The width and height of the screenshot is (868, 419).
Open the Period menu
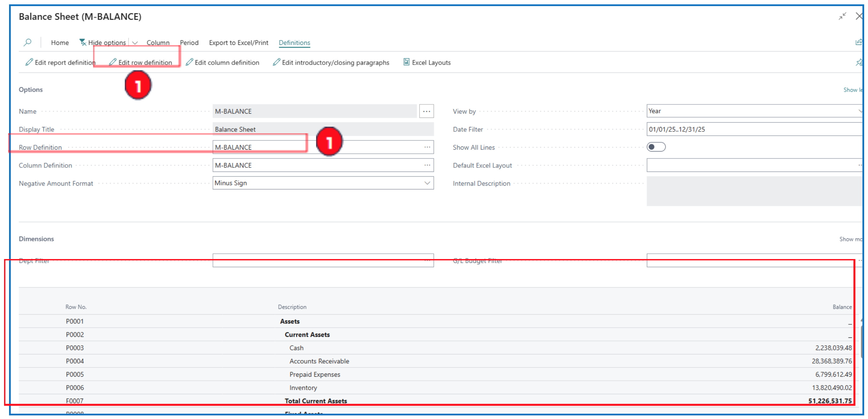click(189, 43)
